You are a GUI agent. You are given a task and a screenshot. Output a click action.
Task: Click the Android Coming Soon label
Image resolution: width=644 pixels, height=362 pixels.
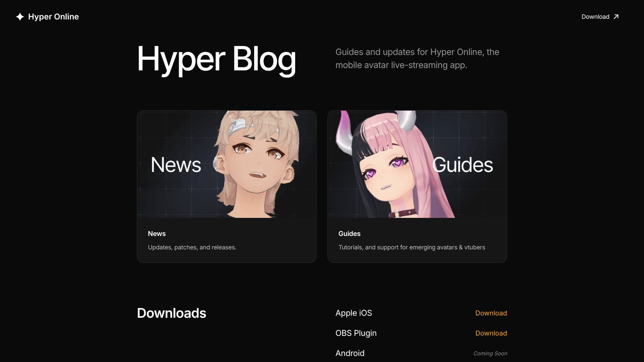pyautogui.click(x=490, y=353)
